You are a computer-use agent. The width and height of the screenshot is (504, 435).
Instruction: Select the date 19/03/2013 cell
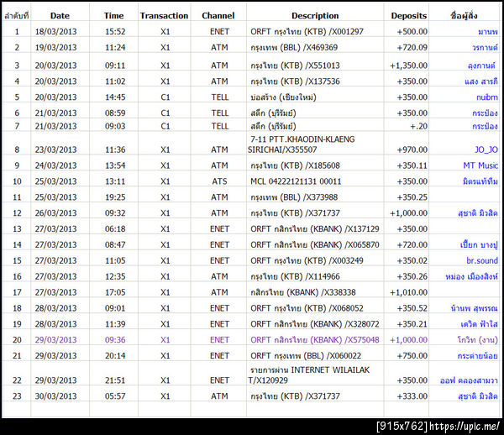tap(56, 48)
